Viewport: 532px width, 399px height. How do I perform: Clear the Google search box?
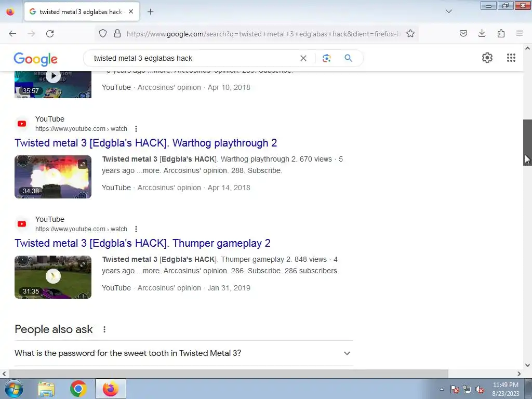[x=303, y=58]
